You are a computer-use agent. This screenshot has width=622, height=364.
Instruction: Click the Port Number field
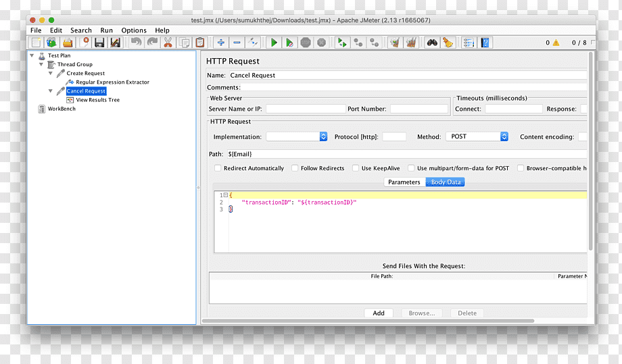pyautogui.click(x=419, y=109)
